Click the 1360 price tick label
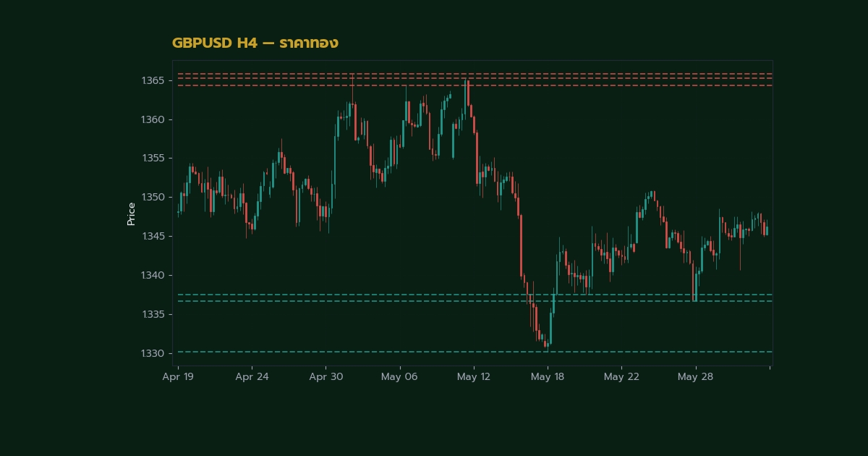The height and width of the screenshot is (456, 868). [152, 119]
